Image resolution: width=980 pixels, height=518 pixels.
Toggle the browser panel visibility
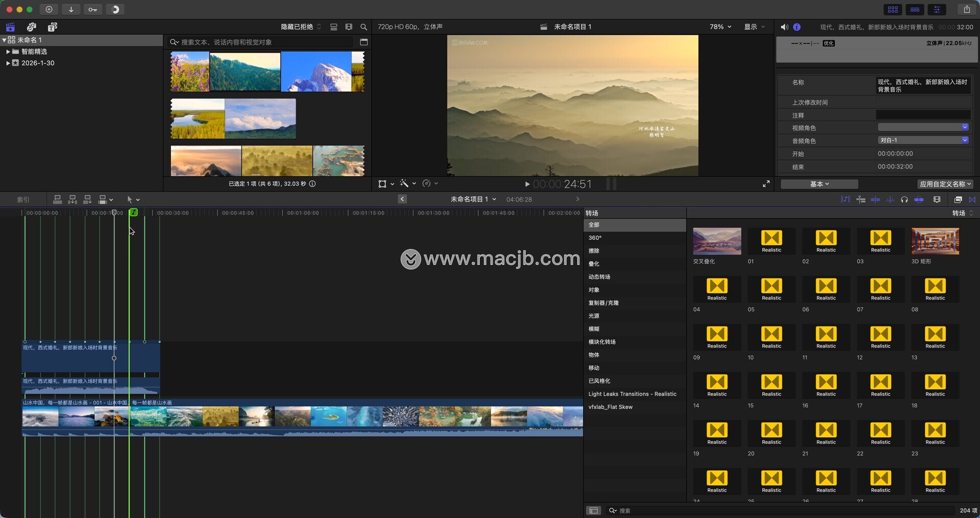[x=893, y=9]
